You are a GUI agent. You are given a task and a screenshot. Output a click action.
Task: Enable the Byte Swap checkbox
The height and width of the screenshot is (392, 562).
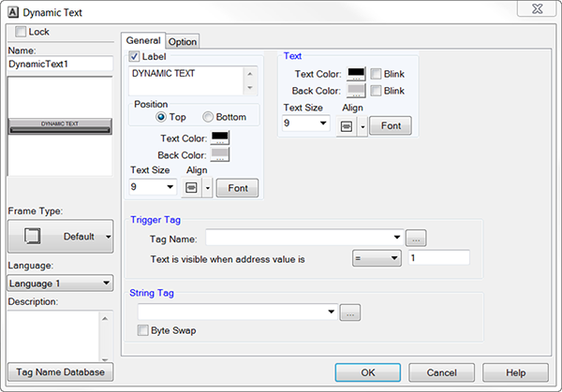(x=142, y=330)
